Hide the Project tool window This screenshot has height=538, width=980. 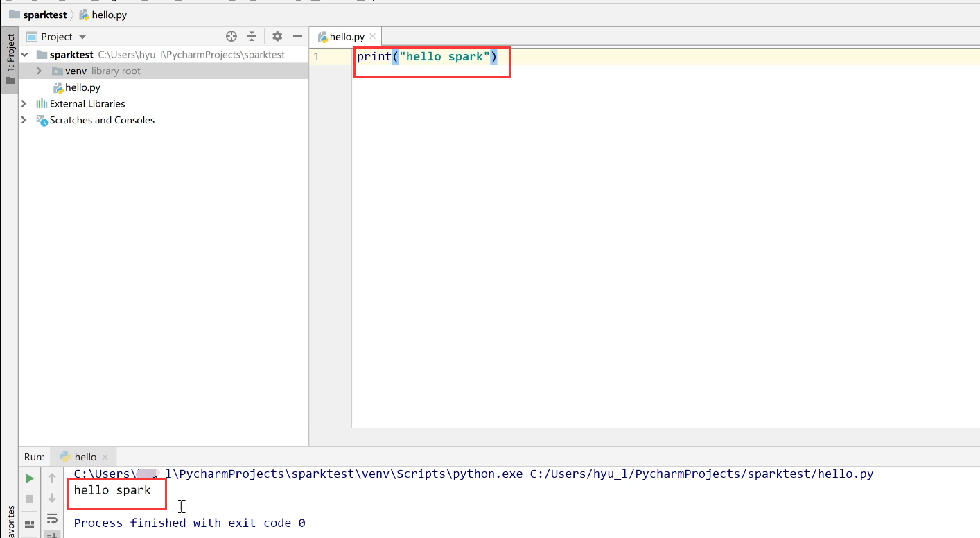297,37
